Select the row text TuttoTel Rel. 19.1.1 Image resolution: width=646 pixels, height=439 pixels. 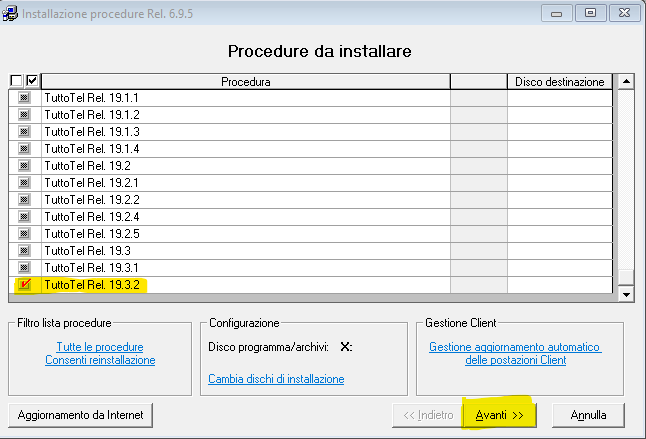tap(91, 98)
